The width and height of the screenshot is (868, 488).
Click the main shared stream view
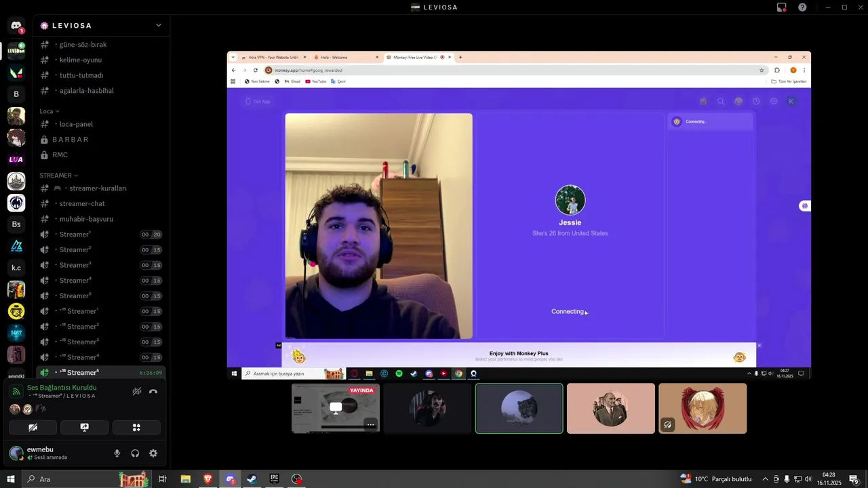519,216
